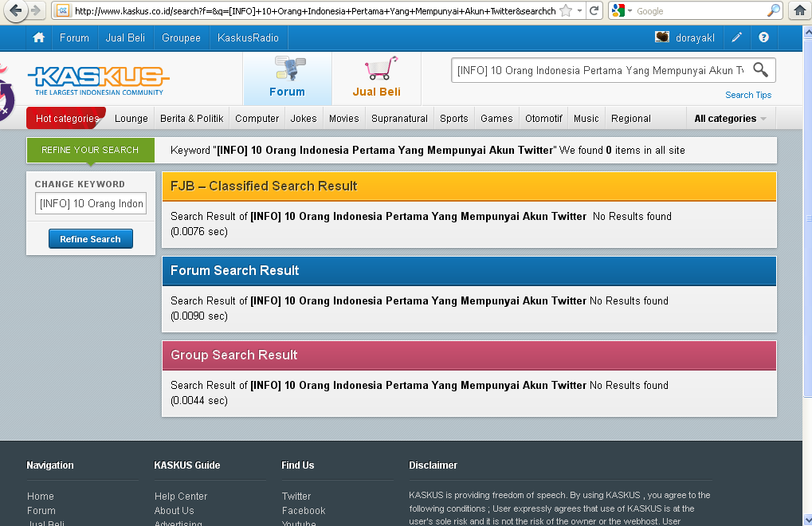Image resolution: width=812 pixels, height=526 pixels.
Task: Click the KASKUS logo
Action: tap(98, 80)
